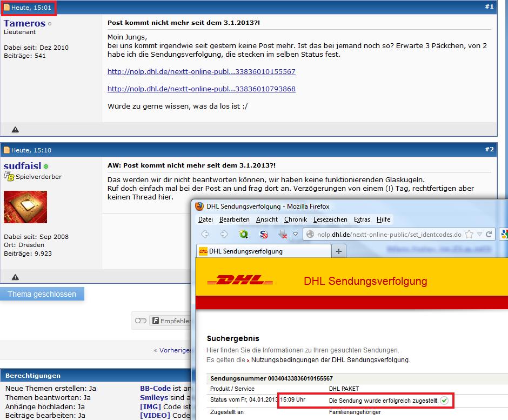Click 'Zugestellt an' row label
The image size is (508, 420).
click(227, 412)
